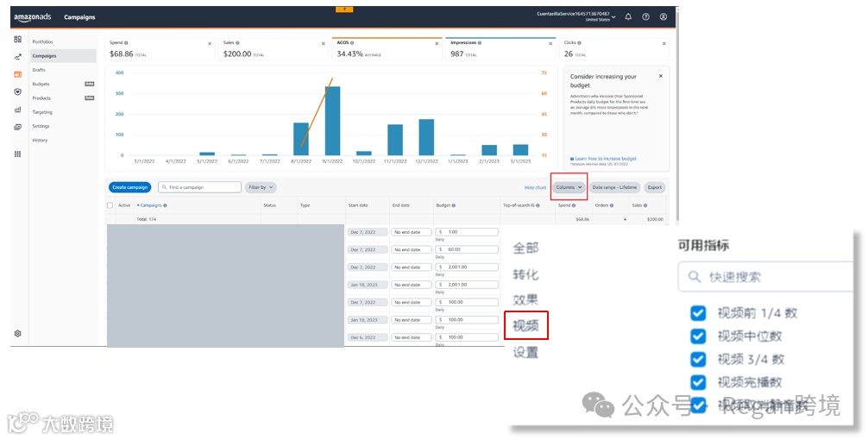Screen dimensions: 868x440
Task: Open the creative assets icon in the left rail
Action: click(x=18, y=127)
